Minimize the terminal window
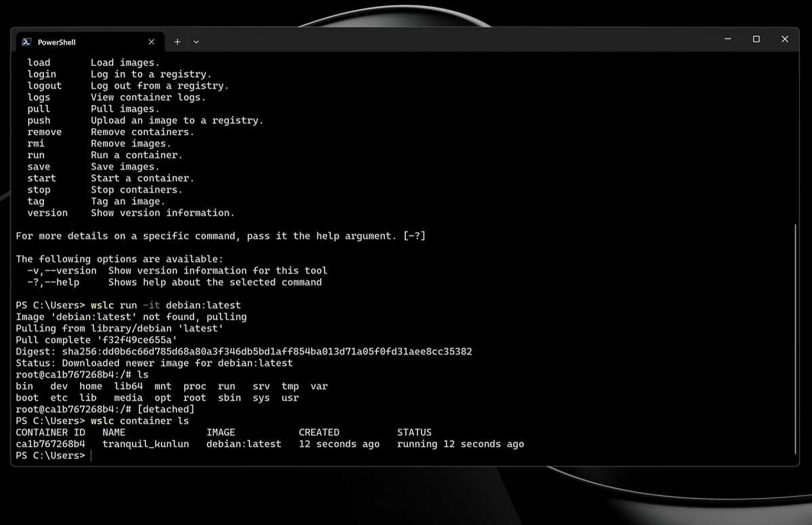 [x=728, y=39]
